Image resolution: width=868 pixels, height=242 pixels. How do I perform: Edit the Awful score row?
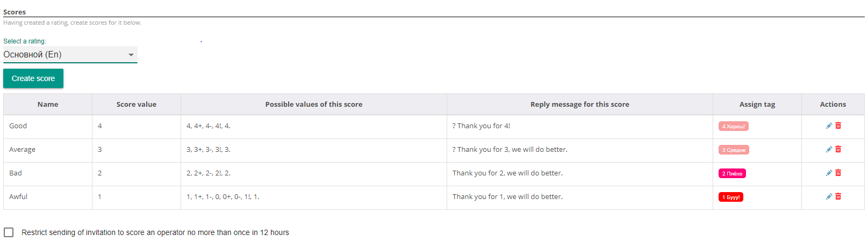pyautogui.click(x=829, y=196)
